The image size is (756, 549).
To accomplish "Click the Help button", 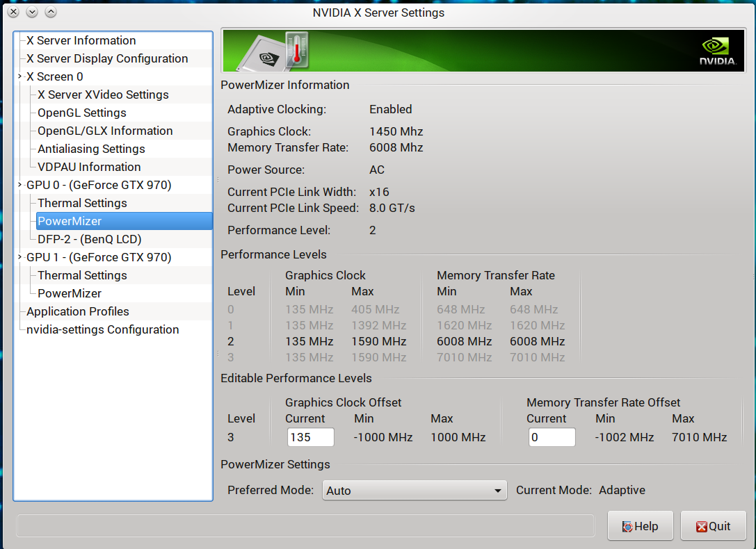I will (x=641, y=526).
